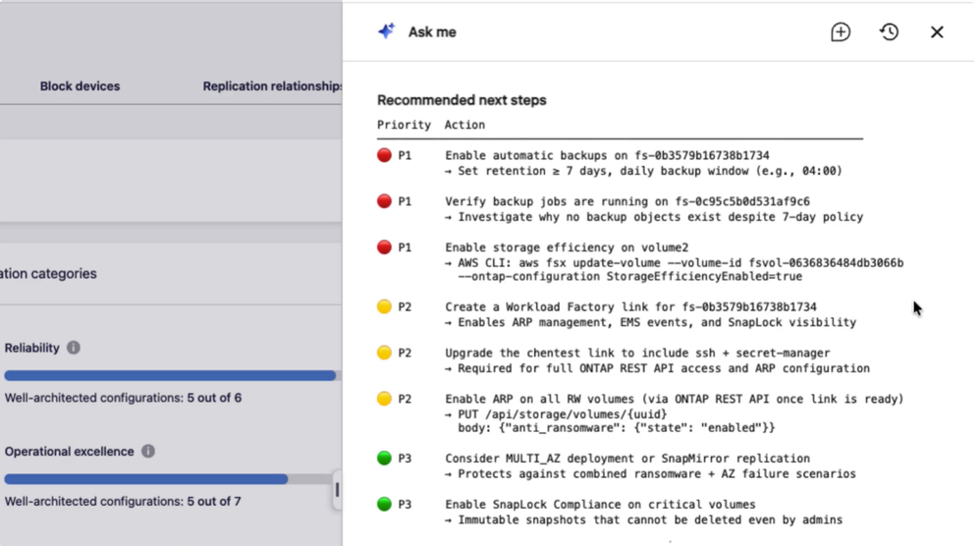The height and width of the screenshot is (546, 980).
Task: Click 'Enable automatic backups on fs-0b3579b16738b1734' text
Action: 607,155
